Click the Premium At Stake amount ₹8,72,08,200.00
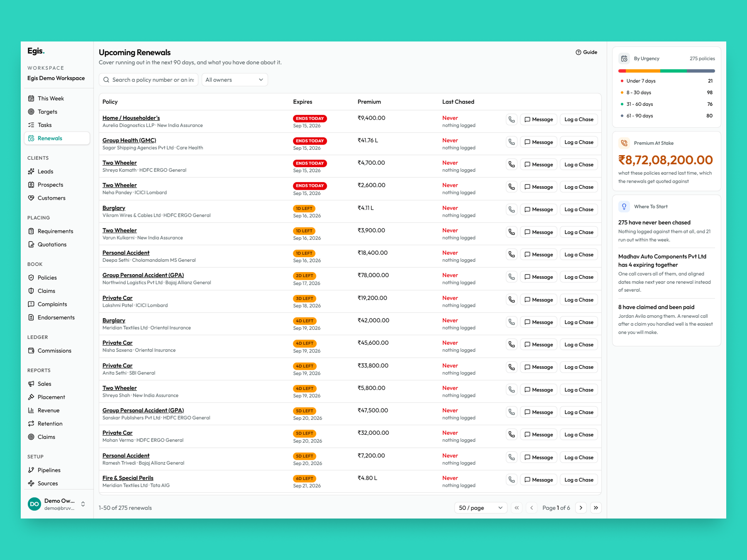747x560 pixels. click(x=666, y=160)
